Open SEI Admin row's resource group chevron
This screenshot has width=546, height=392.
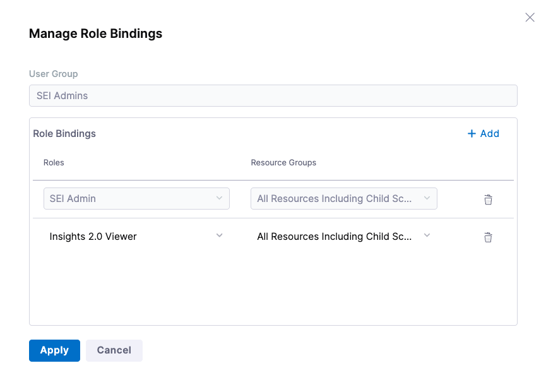(x=427, y=198)
